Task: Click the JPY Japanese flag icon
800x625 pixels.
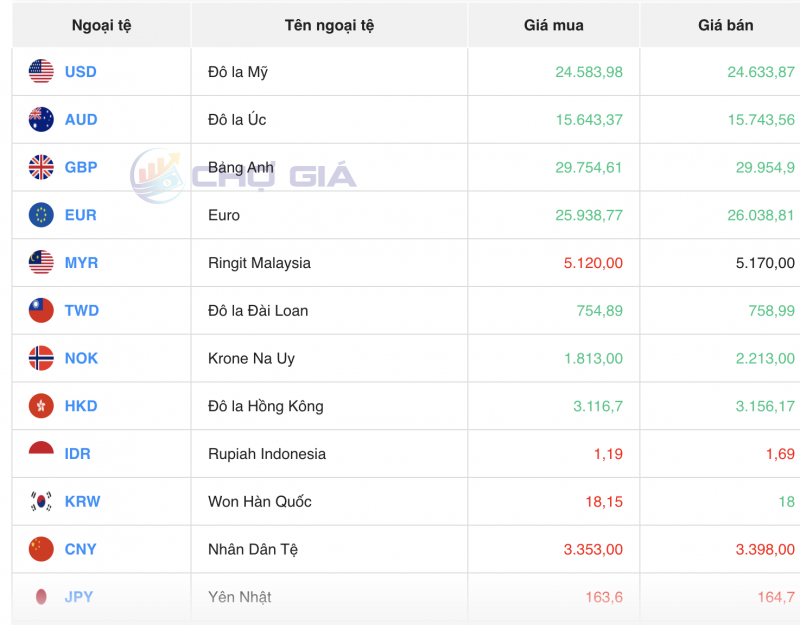Action: pos(40,597)
